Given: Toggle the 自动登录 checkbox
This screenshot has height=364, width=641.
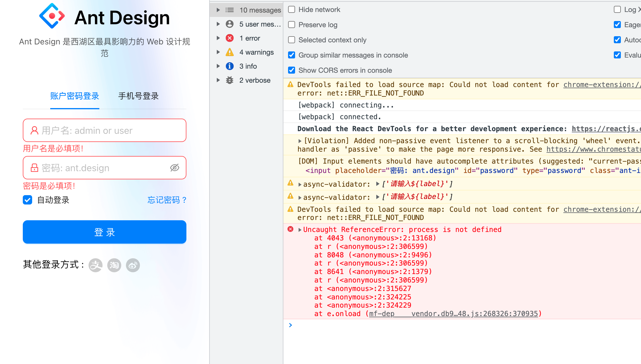Looking at the screenshot, I should [27, 200].
